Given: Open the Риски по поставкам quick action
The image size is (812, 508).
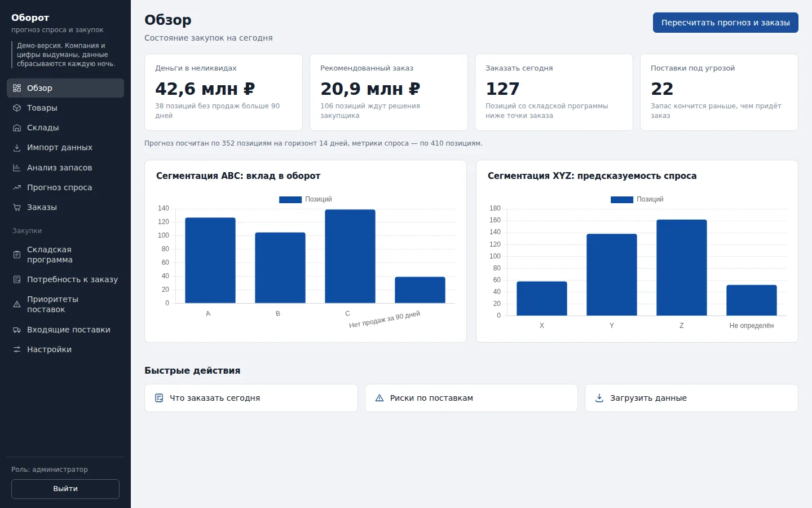Looking at the screenshot, I should 471,398.
